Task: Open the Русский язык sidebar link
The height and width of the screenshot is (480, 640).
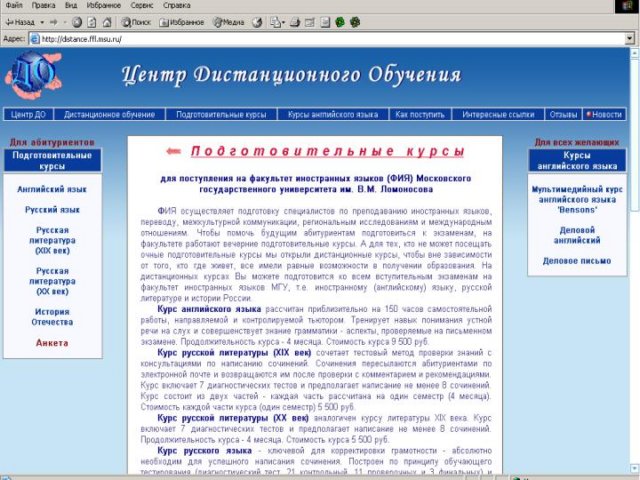Action: (x=52, y=210)
